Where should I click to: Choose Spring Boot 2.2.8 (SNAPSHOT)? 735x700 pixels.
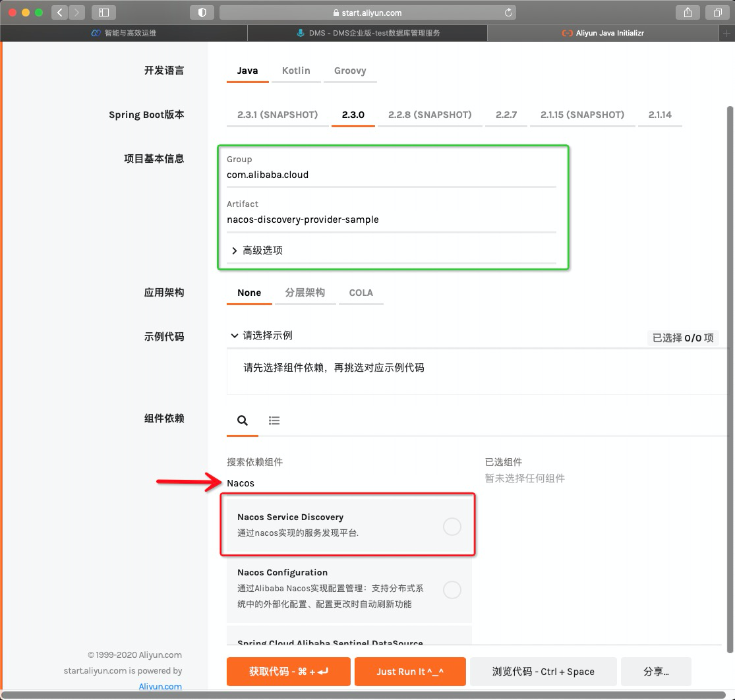pos(430,115)
